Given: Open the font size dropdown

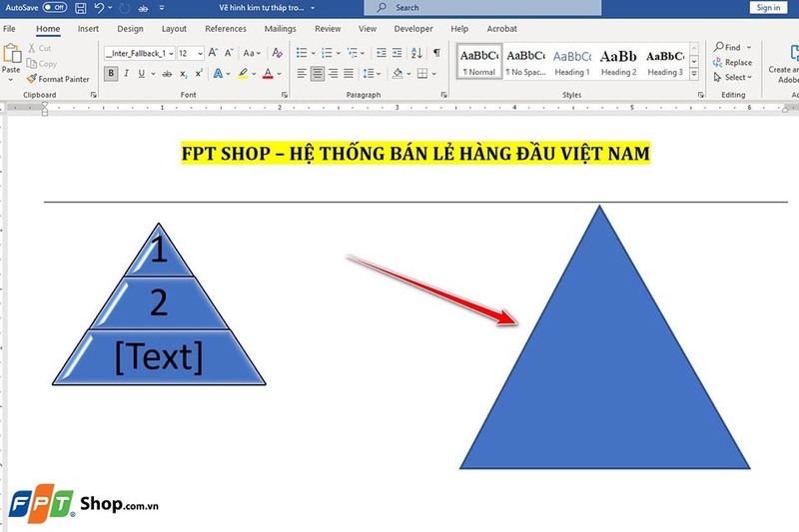Looking at the screenshot, I should (x=201, y=54).
